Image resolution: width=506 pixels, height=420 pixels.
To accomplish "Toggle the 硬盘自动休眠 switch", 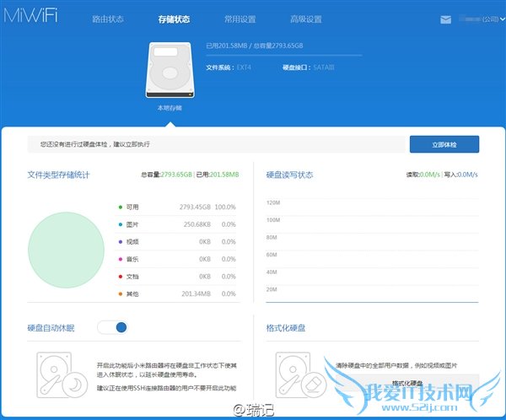I will [112, 327].
